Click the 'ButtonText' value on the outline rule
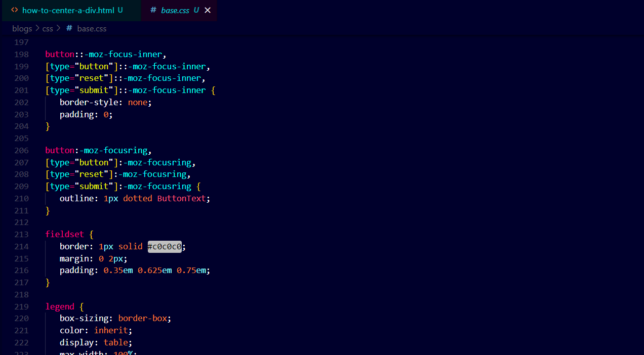Viewport: 644px width, 355px height. tap(181, 198)
